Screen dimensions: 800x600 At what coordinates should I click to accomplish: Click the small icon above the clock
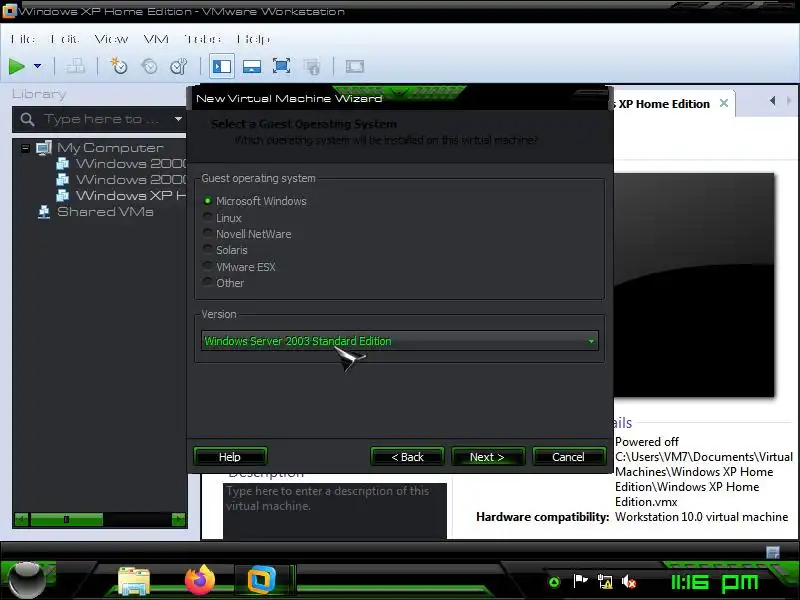(x=773, y=552)
